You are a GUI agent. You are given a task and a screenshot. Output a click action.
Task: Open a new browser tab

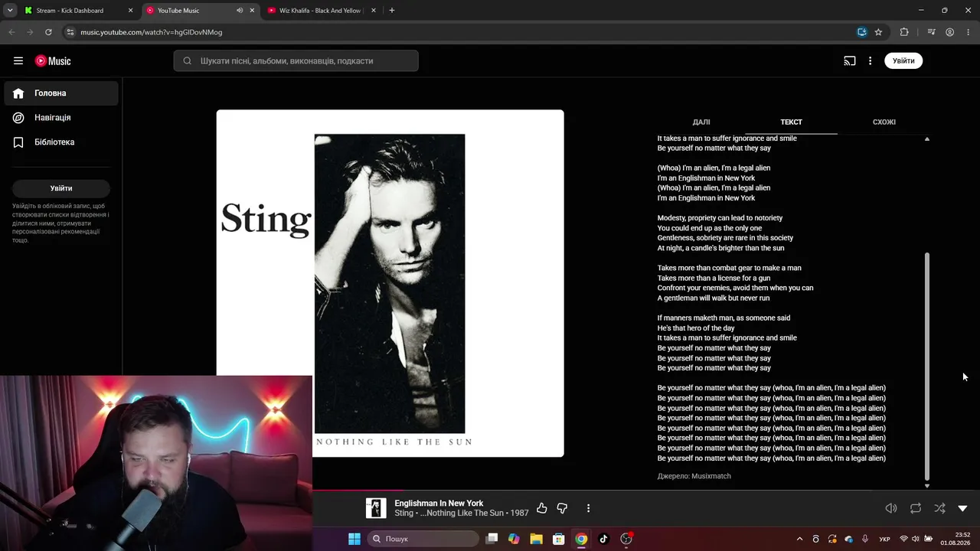(x=392, y=11)
